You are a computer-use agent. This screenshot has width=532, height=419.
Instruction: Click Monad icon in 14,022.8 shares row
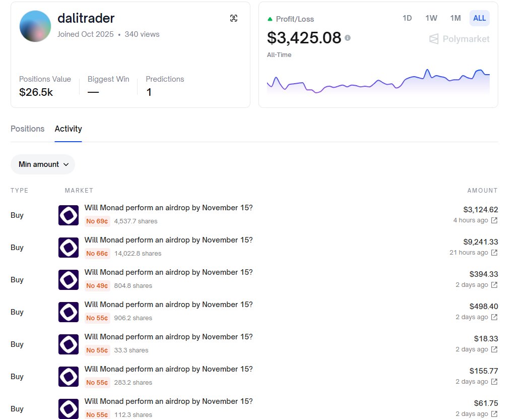(x=69, y=248)
